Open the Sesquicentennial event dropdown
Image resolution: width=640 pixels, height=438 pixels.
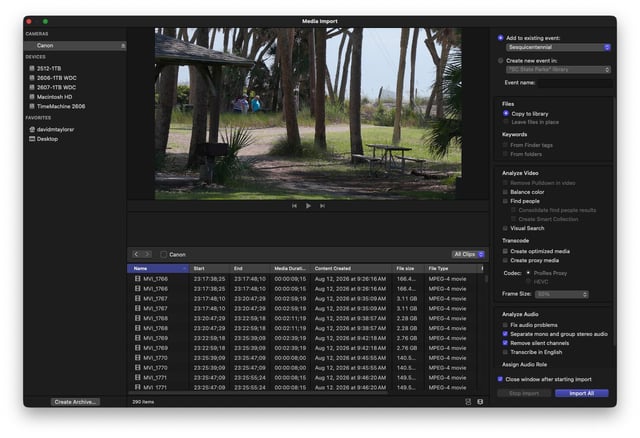(558, 47)
